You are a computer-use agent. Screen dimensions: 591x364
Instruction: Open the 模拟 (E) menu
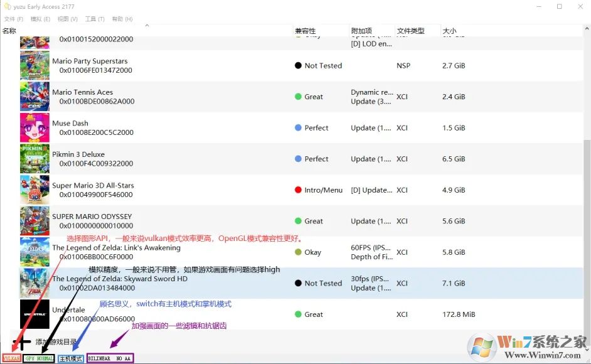point(40,19)
